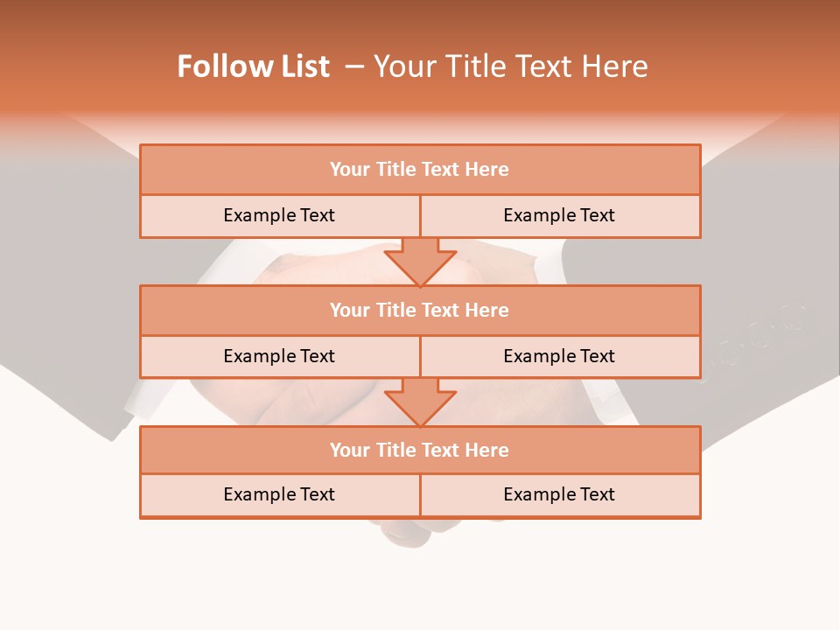Click the right "Example Text" cell in second block

560,357
